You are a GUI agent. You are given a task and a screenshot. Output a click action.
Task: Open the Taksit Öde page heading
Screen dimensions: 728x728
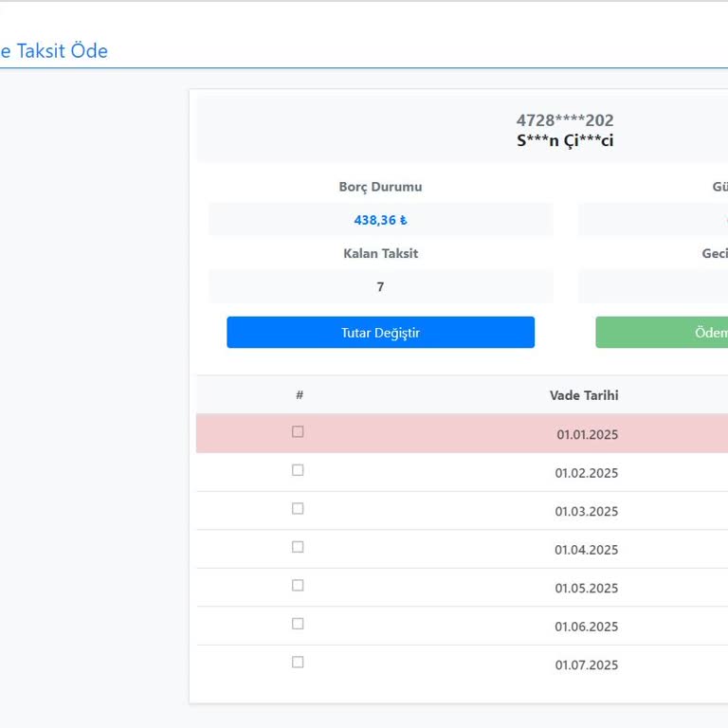point(54,51)
